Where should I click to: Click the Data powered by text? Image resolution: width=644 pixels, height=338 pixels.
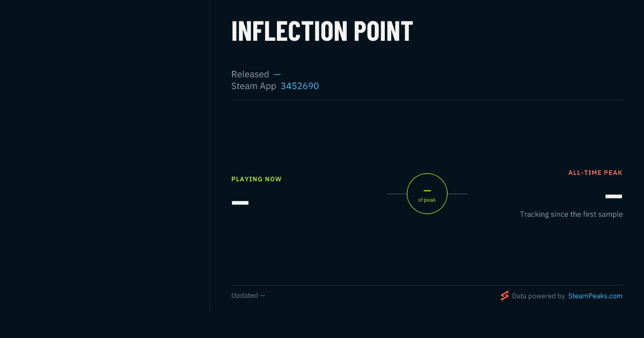(x=538, y=296)
